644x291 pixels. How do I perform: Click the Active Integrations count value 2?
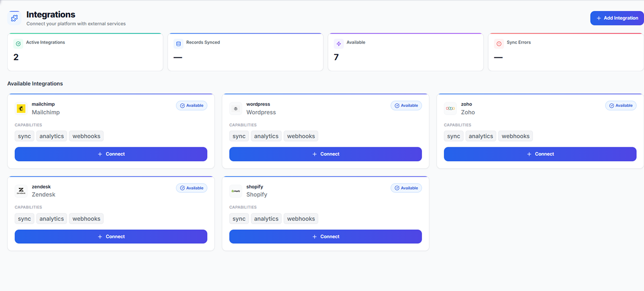point(16,57)
